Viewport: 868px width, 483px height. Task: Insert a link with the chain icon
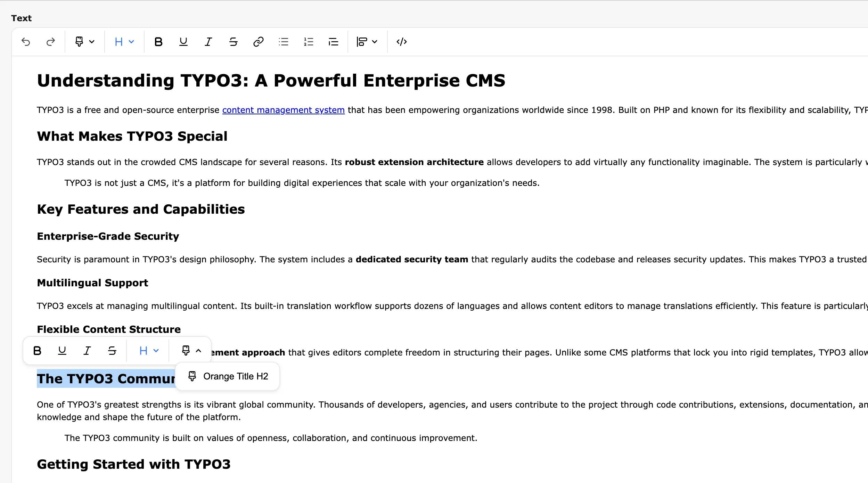pyautogui.click(x=258, y=42)
